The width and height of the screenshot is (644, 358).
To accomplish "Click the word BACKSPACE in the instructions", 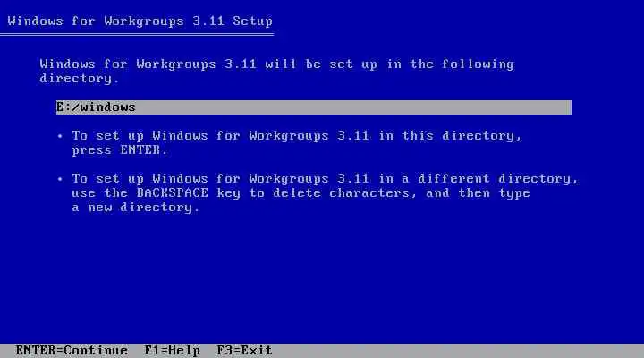I will point(172,192).
